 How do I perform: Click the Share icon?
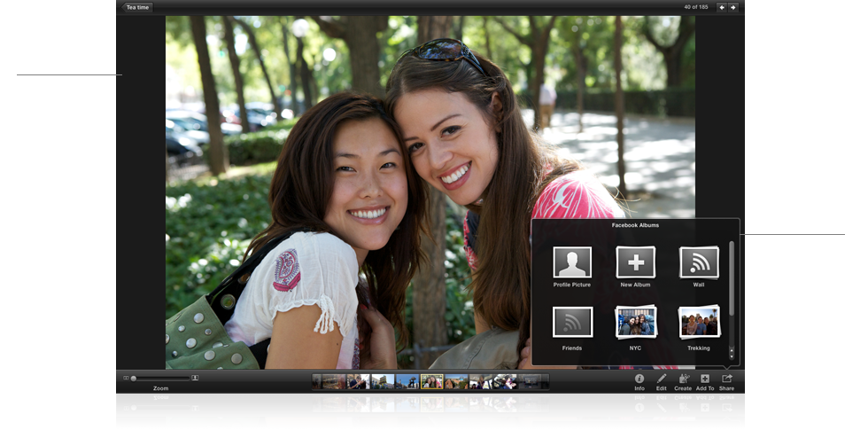[x=727, y=379]
